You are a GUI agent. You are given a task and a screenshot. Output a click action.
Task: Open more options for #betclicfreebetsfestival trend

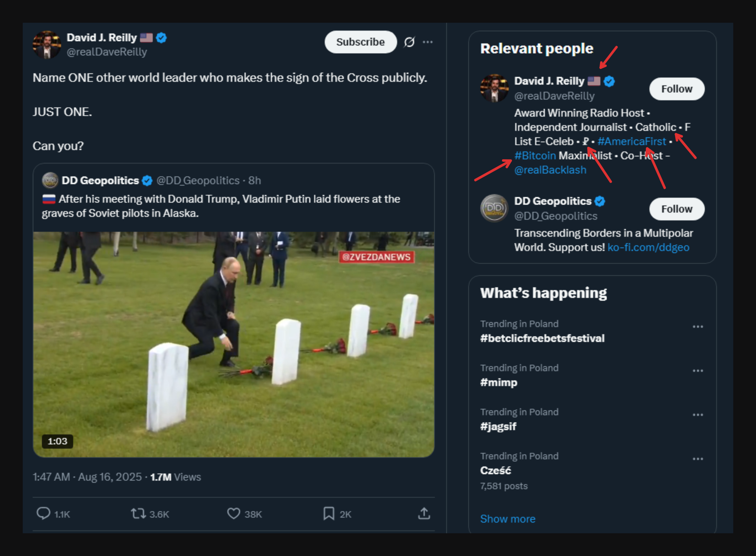point(698,327)
